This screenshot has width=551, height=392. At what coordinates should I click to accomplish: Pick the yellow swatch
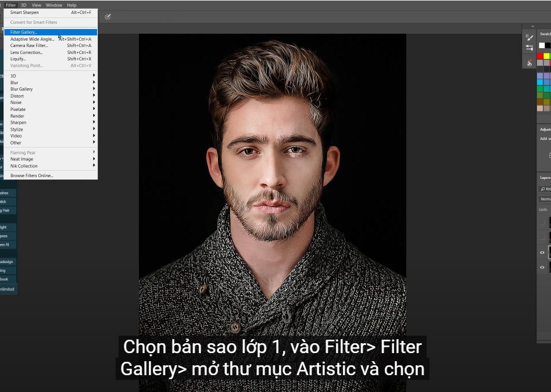(x=546, y=56)
